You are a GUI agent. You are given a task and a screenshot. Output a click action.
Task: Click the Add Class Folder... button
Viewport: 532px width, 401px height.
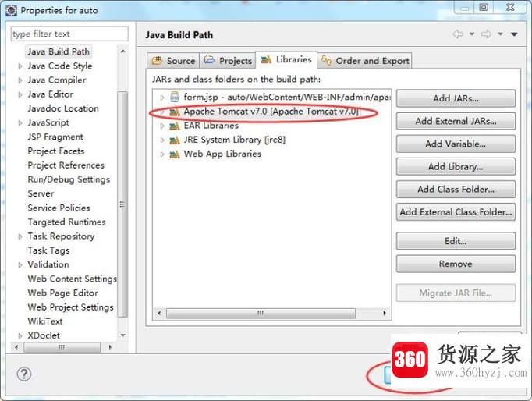[456, 190]
